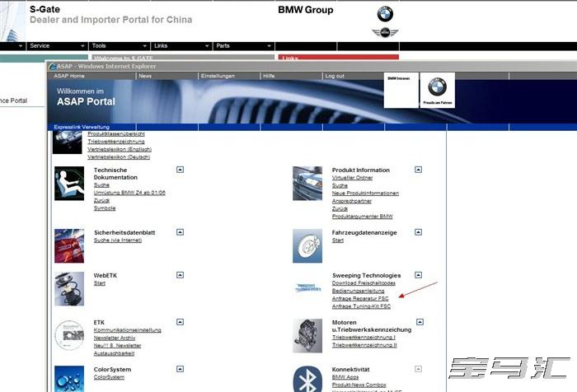Go to ASAP Home tab
The height and width of the screenshot is (392, 577).
(x=69, y=76)
